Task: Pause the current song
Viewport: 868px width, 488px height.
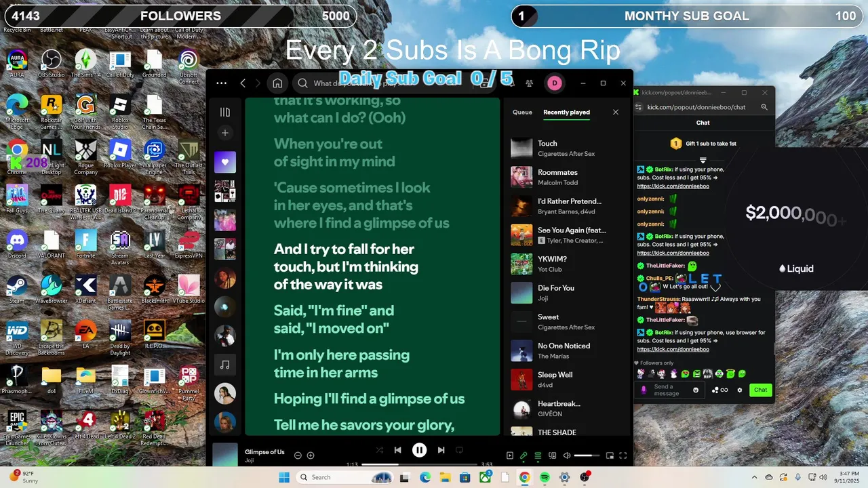Action: (420, 450)
